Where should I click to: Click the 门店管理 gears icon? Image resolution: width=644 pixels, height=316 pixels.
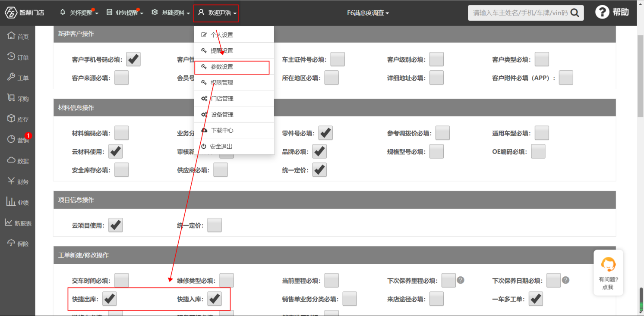point(204,98)
